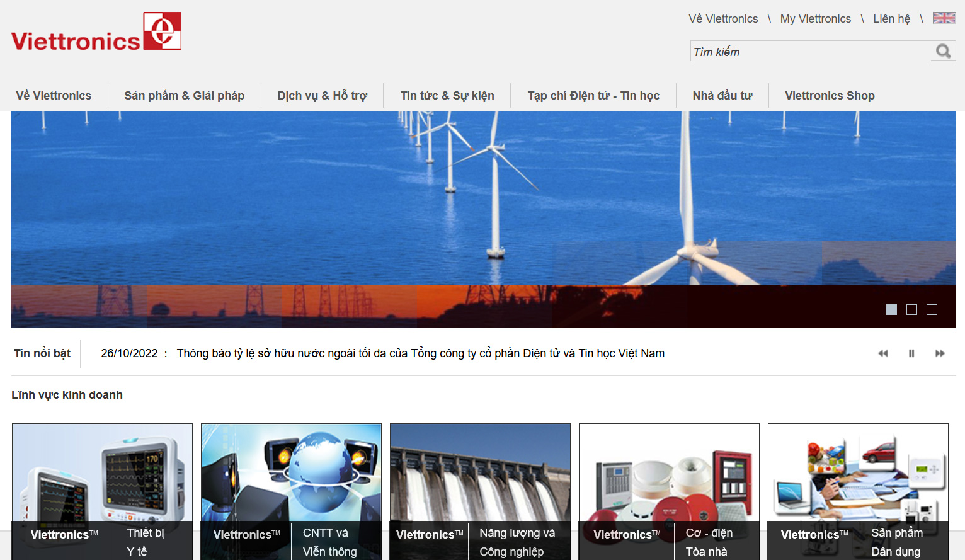Click the Tìm kiếm search field
Viewport: 965px width, 560px height.
[809, 52]
